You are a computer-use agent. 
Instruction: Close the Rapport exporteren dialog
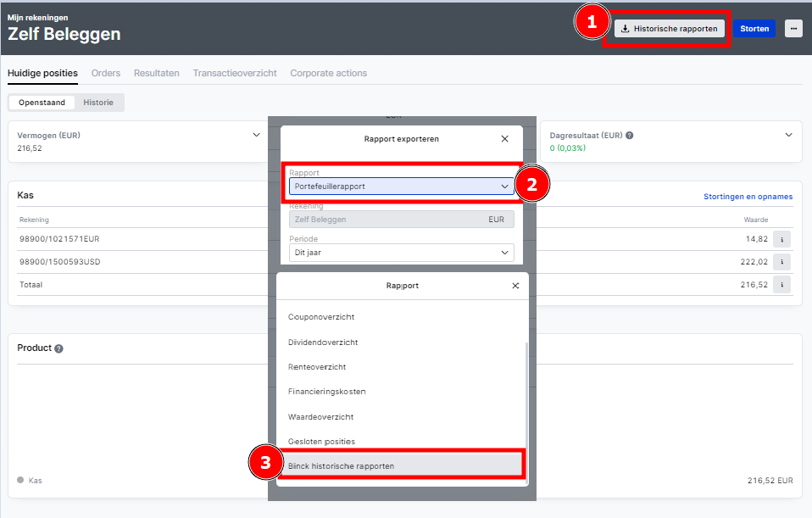pyautogui.click(x=505, y=138)
